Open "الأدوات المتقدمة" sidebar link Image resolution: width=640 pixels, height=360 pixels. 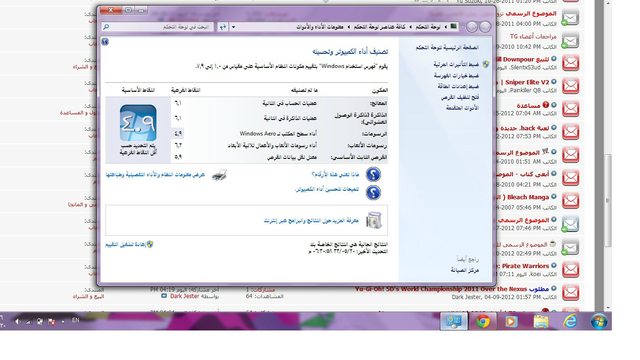coord(462,108)
